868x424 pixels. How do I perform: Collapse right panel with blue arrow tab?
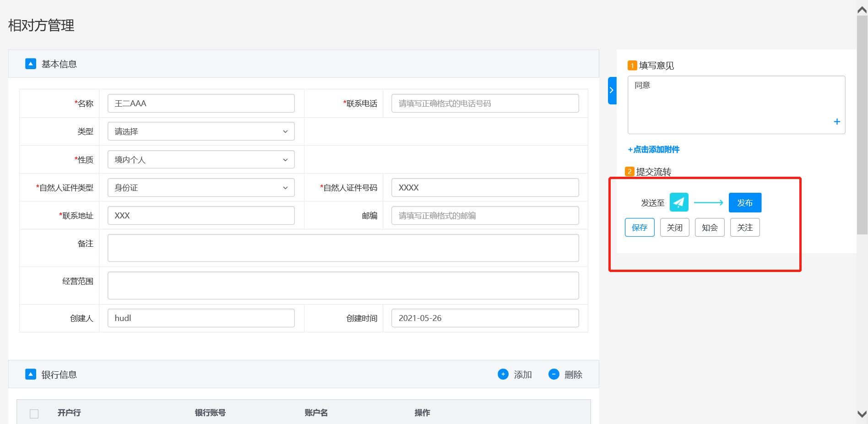click(x=612, y=90)
